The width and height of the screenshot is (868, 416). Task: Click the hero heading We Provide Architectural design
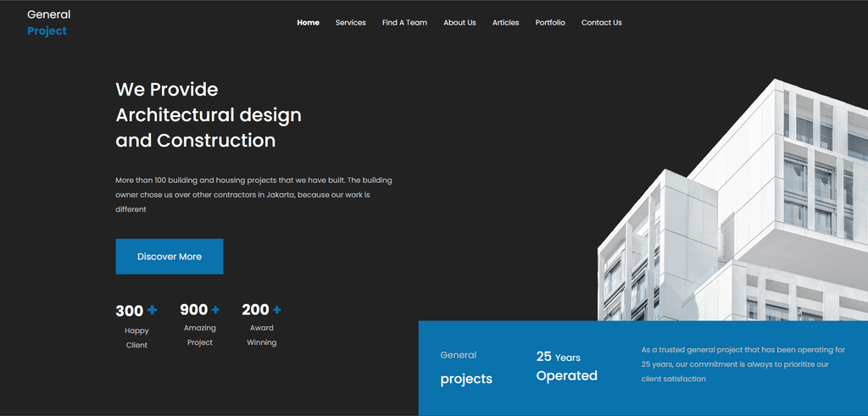(209, 115)
